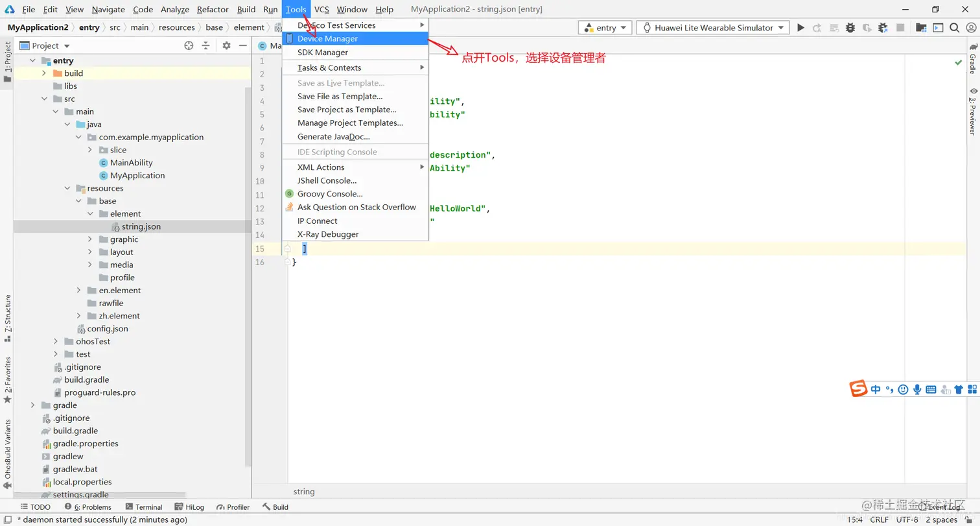This screenshot has width=980, height=526.
Task: Select SDK Manager menu item
Action: (355, 53)
